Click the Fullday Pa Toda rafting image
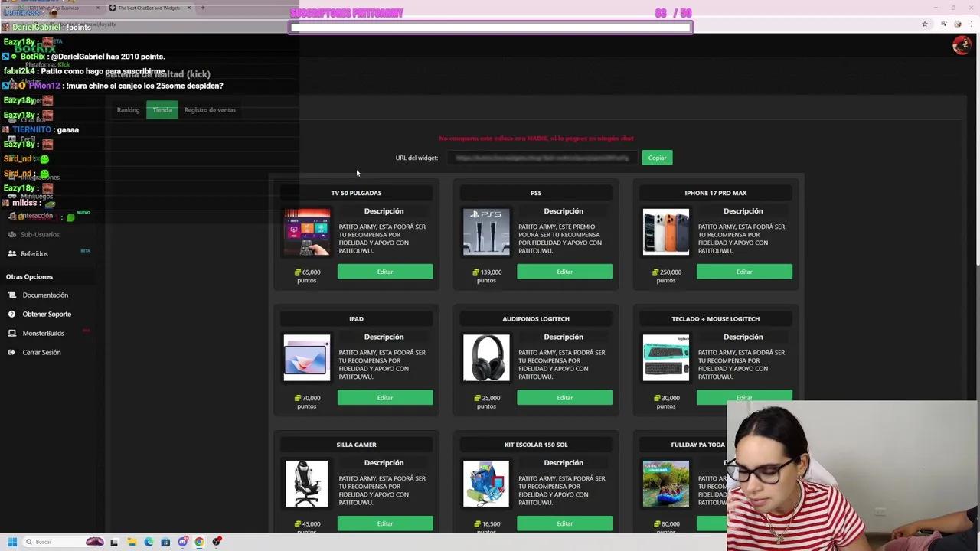This screenshot has width=980, height=551. (666, 484)
